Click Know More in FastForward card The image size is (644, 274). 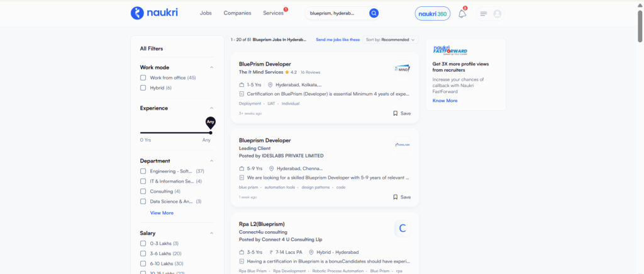tap(445, 101)
